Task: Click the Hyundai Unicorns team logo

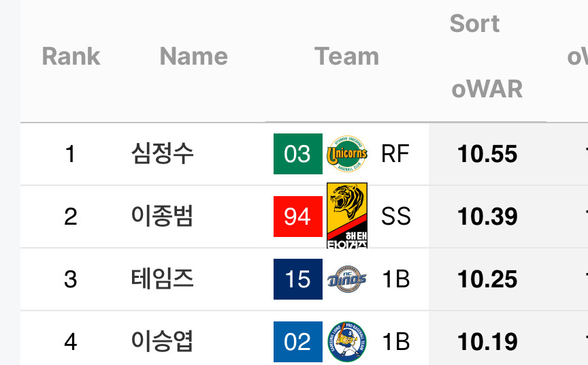Action: [x=347, y=154]
